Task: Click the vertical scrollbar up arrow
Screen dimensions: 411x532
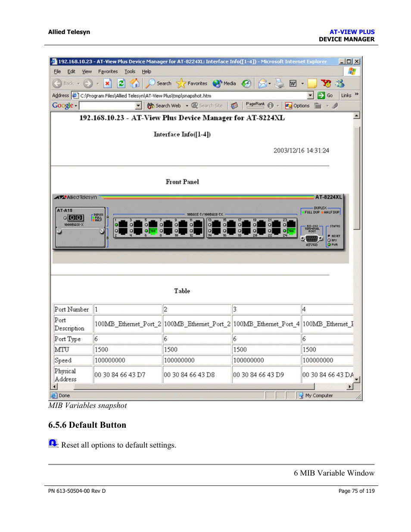Action: point(356,116)
